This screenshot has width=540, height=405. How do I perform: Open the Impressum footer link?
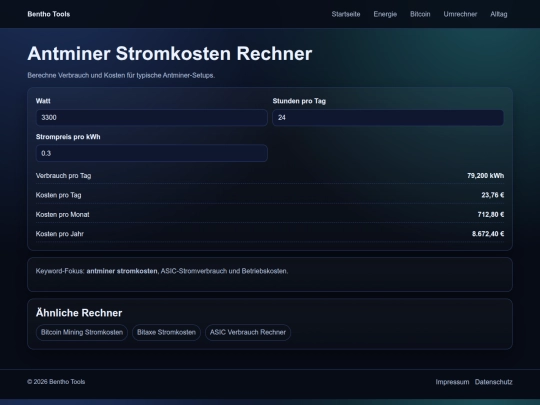452,382
